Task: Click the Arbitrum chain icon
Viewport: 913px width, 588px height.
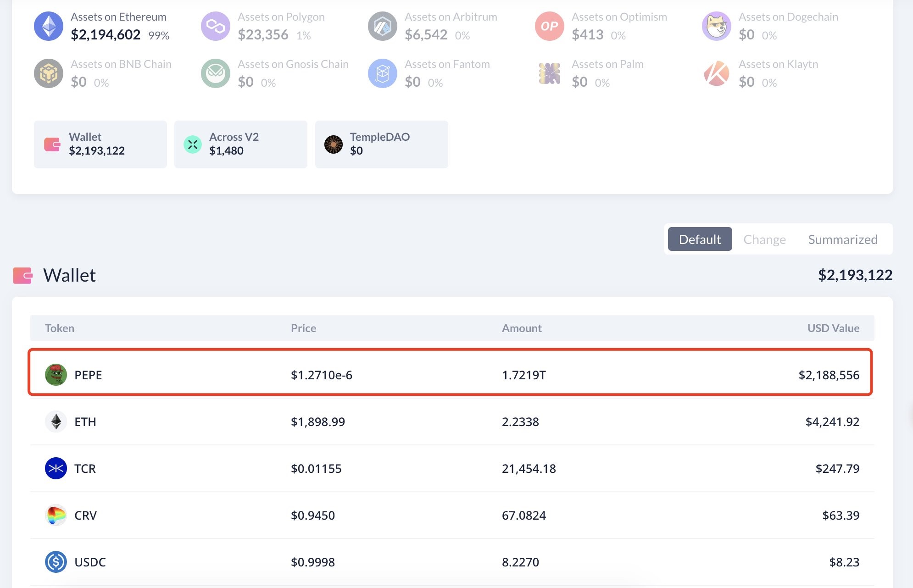Action: (383, 26)
